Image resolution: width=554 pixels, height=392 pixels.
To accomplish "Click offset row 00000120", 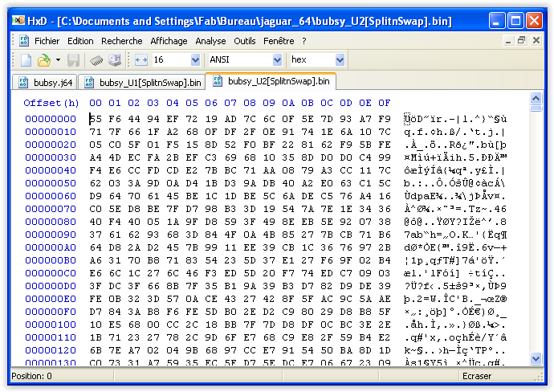I will (x=51, y=350).
